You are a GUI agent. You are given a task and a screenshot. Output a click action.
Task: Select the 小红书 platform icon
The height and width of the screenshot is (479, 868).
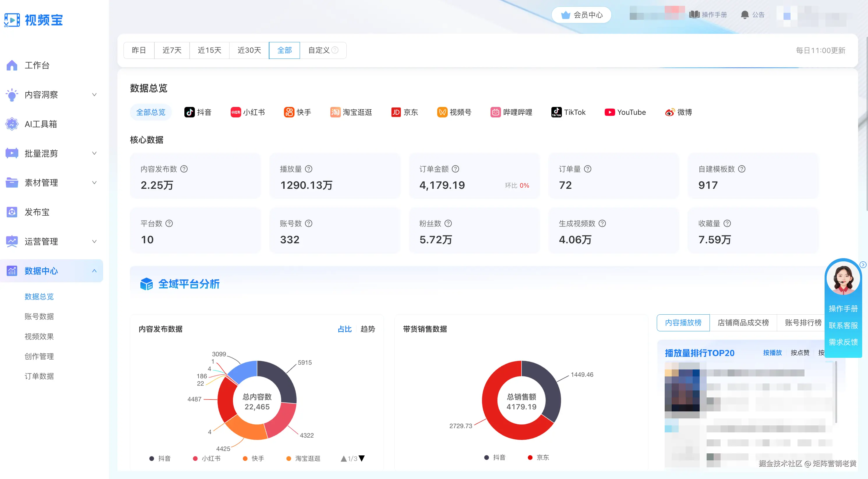point(236,112)
